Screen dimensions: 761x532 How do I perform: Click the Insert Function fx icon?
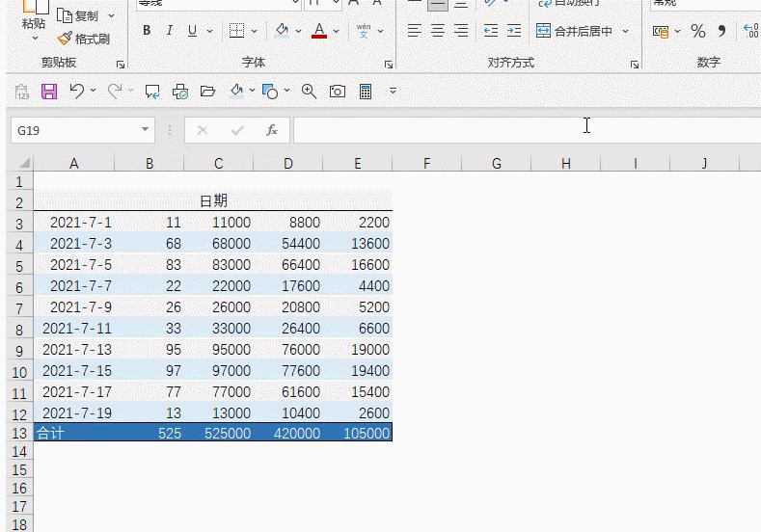coord(272,130)
